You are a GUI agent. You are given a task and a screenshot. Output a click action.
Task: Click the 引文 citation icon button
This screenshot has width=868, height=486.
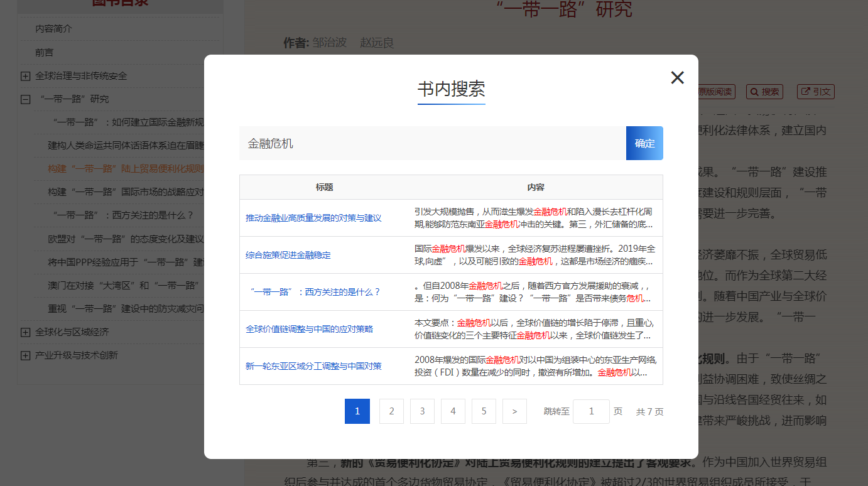pos(815,92)
